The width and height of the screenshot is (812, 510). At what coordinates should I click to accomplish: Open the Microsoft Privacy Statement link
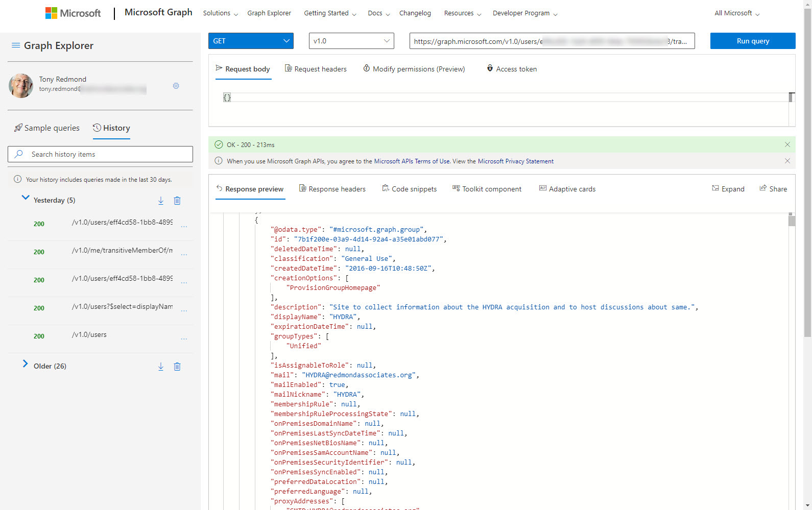(516, 161)
